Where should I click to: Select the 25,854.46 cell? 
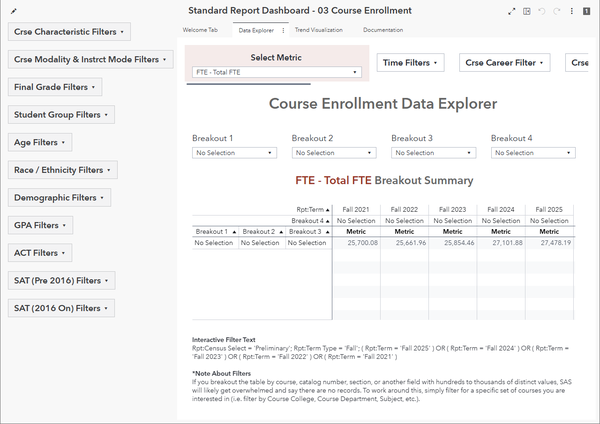click(x=453, y=243)
